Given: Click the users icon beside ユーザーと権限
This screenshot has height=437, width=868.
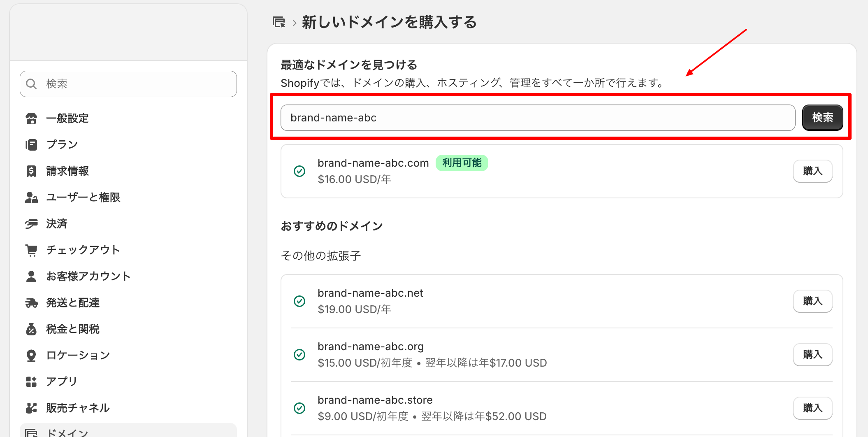Looking at the screenshot, I should coord(31,198).
